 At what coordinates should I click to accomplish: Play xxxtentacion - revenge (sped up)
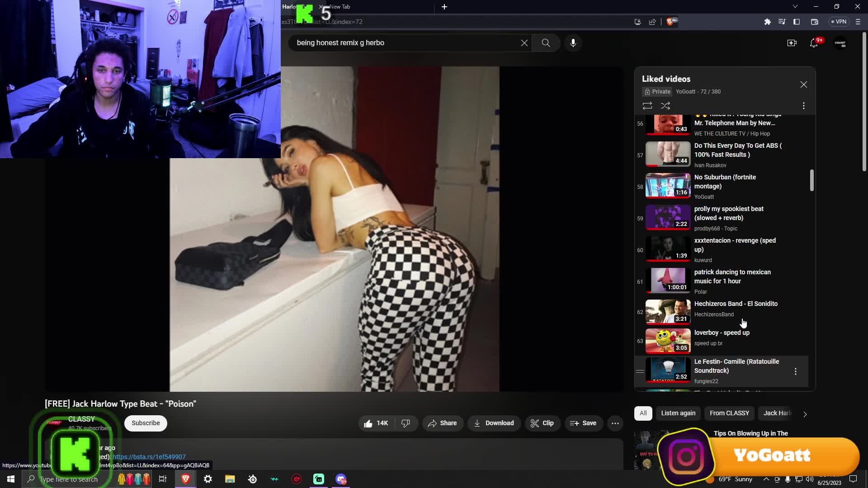click(722, 249)
